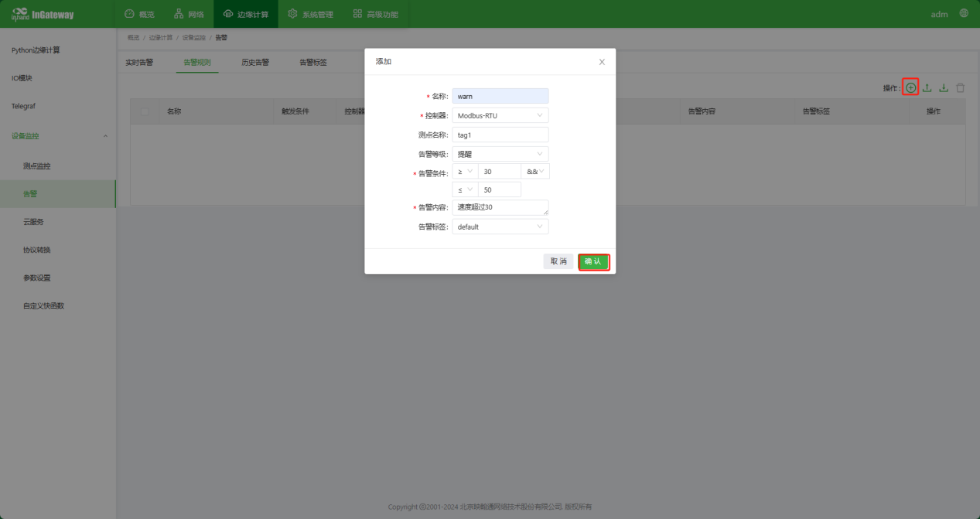Switch to the 实时告警 tab
Viewport: 980px width, 519px height.
point(139,63)
